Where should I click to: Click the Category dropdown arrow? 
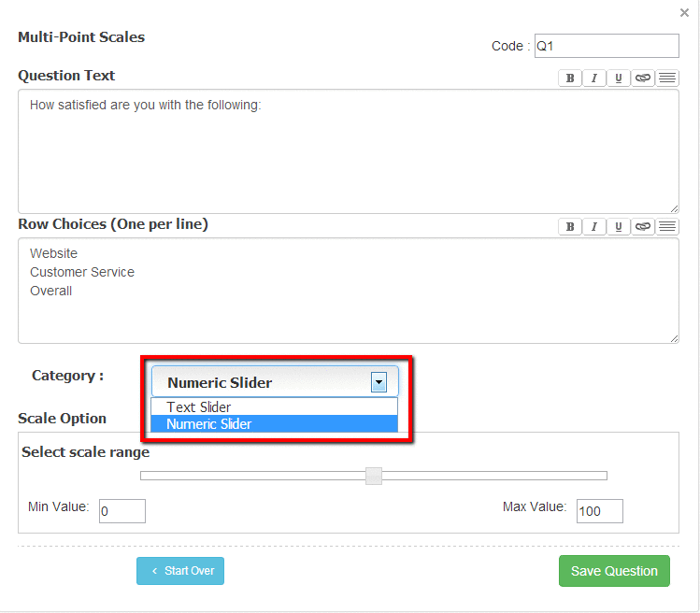[379, 381]
